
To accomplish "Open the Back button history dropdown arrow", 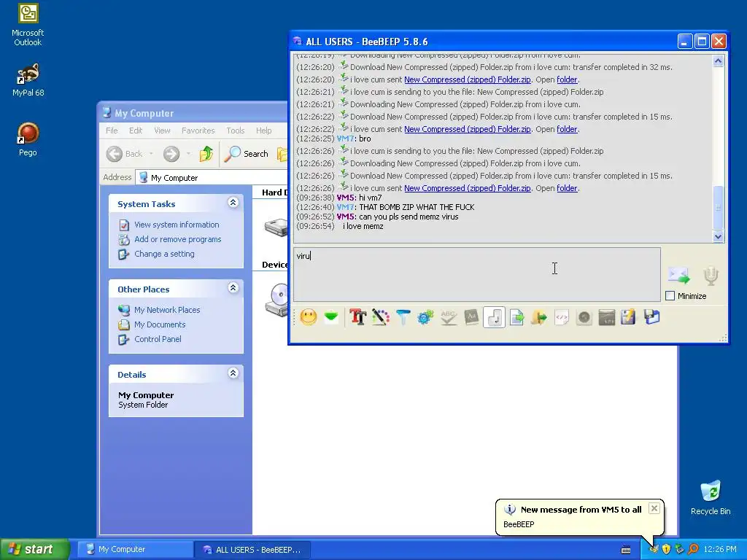I will (152, 154).
